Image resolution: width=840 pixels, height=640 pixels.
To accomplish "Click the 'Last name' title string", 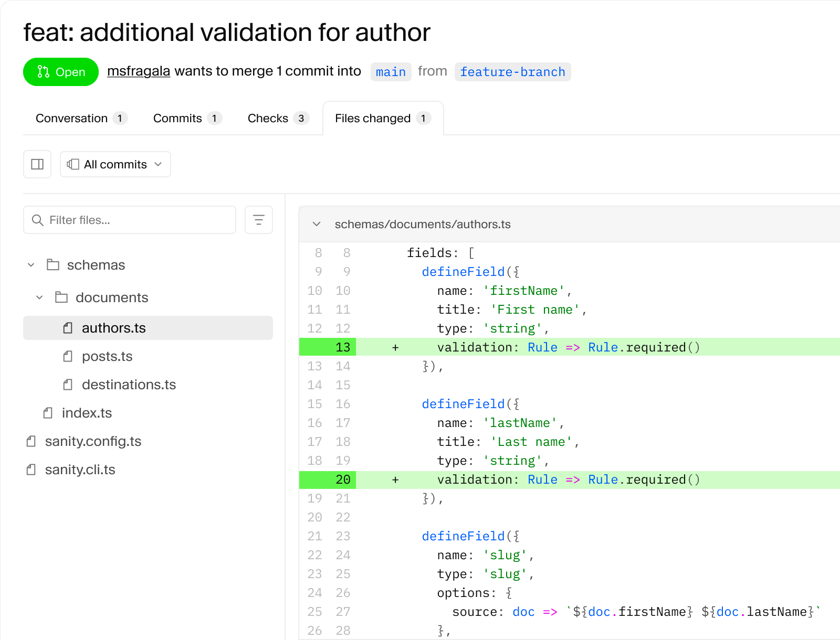I will (531, 442).
